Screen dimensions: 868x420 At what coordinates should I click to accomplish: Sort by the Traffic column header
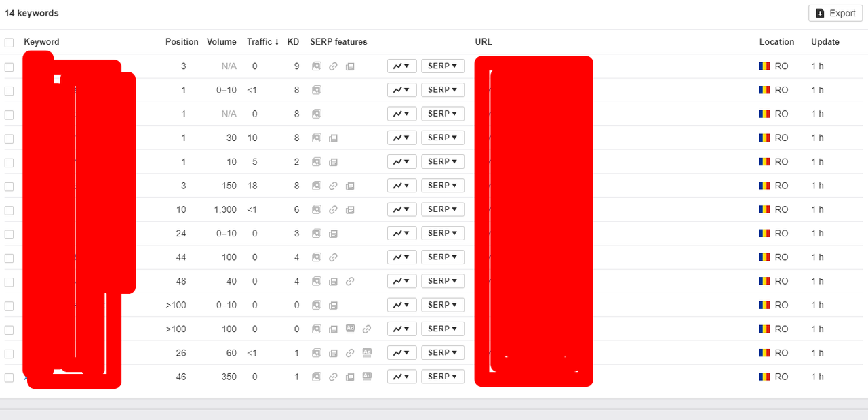pyautogui.click(x=263, y=42)
